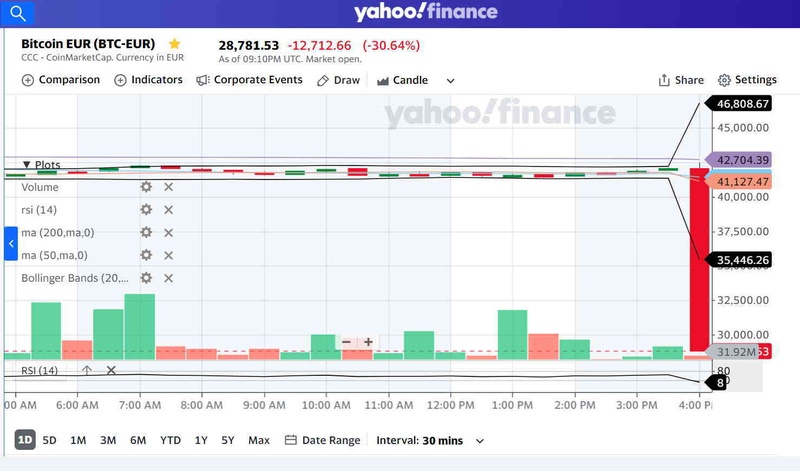Zoom out with the minus button

[x=346, y=342]
